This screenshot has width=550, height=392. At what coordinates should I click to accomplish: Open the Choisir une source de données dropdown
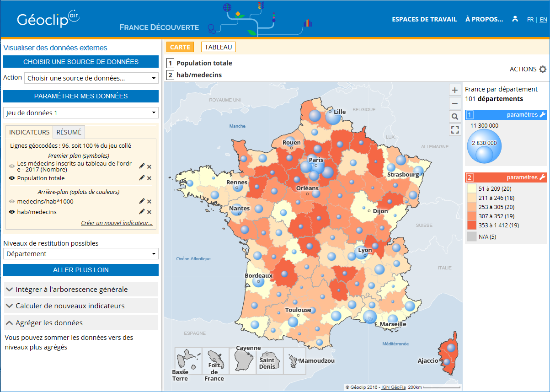click(91, 78)
